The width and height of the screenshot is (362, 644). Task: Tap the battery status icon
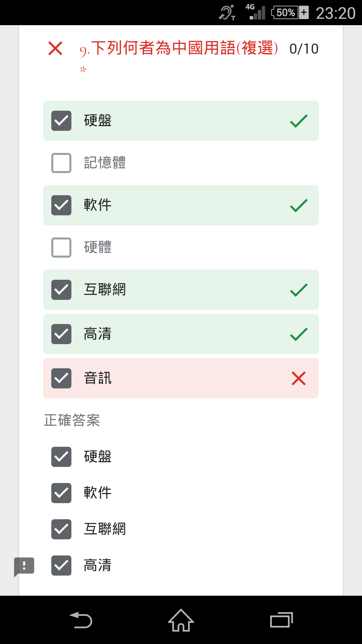pyautogui.click(x=290, y=12)
